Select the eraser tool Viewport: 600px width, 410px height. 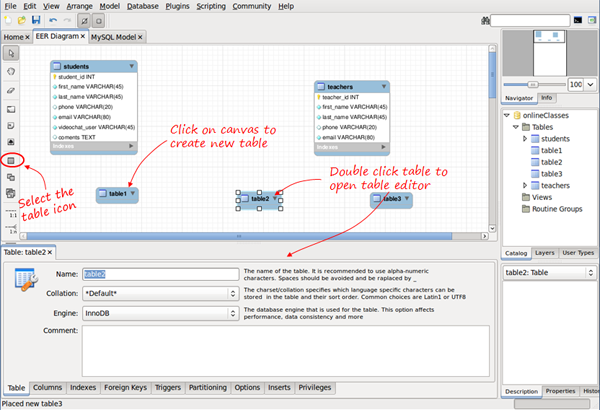pyautogui.click(x=11, y=90)
